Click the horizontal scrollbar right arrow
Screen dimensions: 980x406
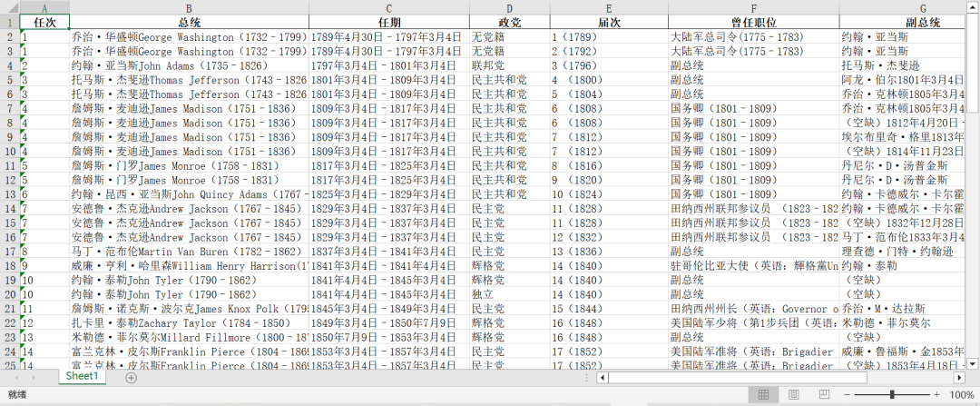(959, 378)
